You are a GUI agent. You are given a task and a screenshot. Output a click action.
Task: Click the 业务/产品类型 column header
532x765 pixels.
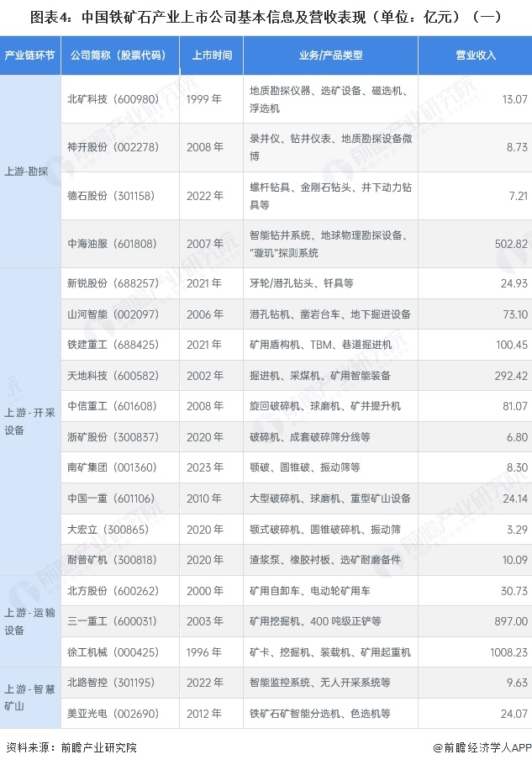click(330, 55)
